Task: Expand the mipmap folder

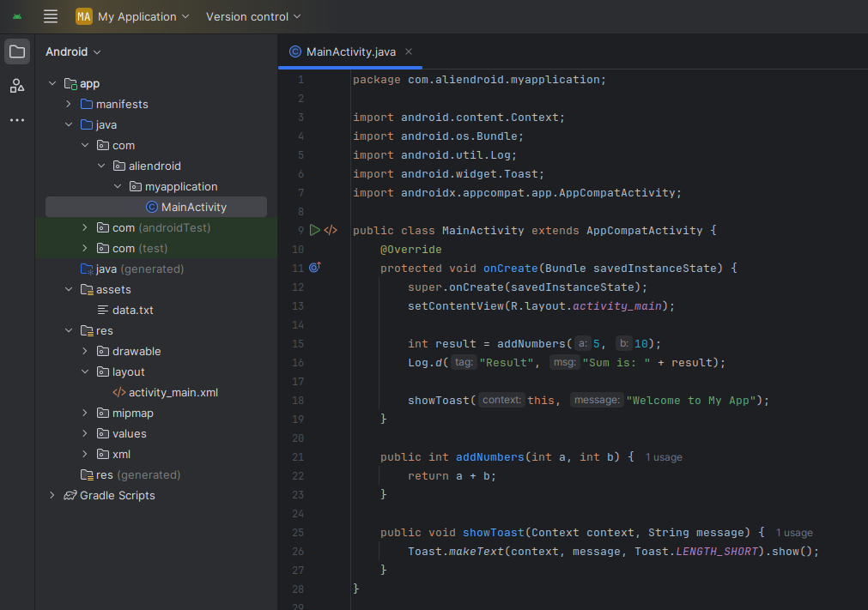Action: (x=85, y=414)
